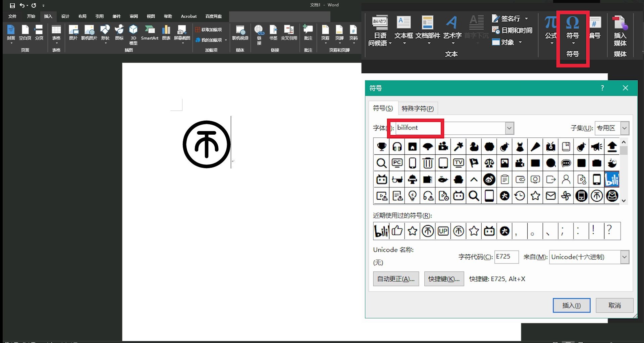Click the 书签 bookmark icon

pos(273,33)
